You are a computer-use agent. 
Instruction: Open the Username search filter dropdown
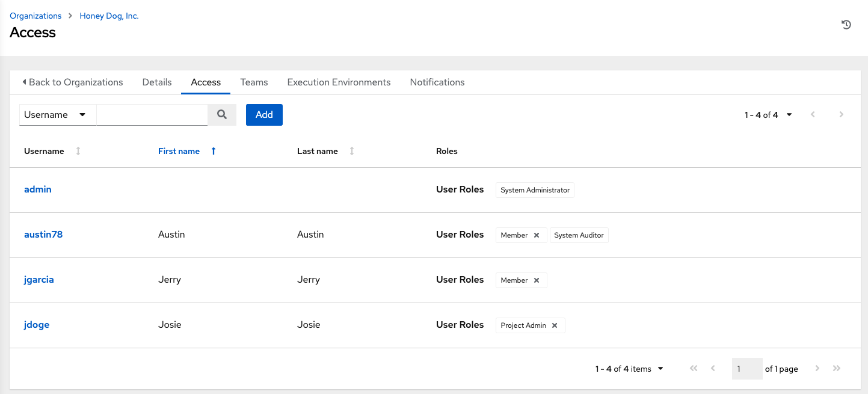click(x=57, y=114)
